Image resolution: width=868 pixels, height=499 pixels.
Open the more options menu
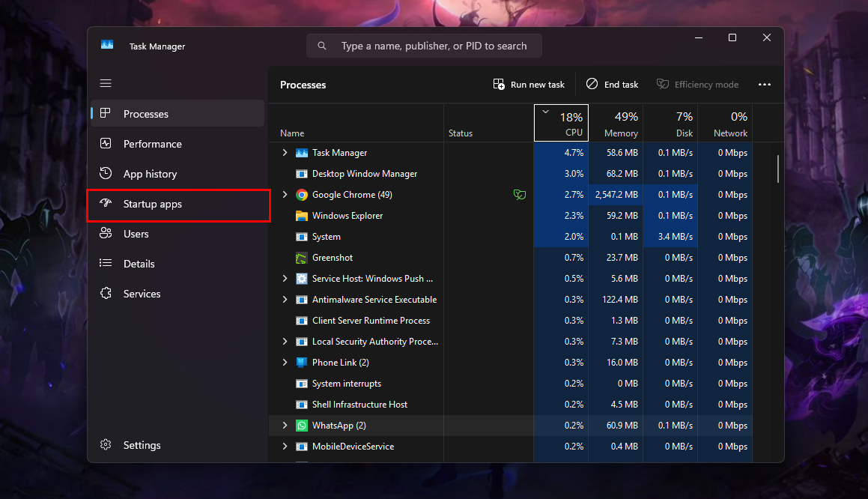[x=765, y=84]
